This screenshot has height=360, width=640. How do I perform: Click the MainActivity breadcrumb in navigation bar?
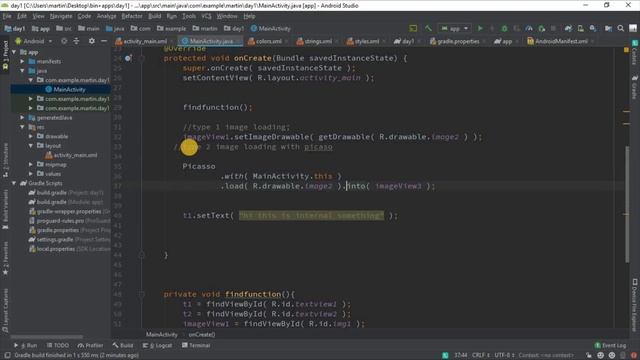[271, 29]
